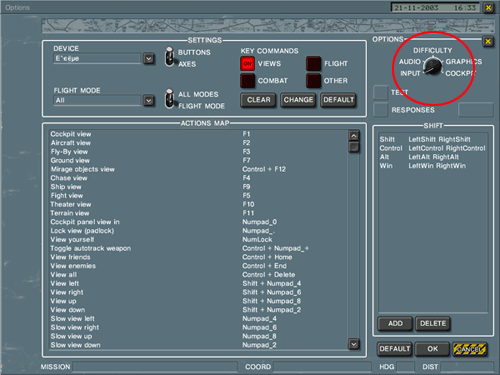Select AUDIO on the options dial
The image size is (500, 375).
click(x=410, y=62)
